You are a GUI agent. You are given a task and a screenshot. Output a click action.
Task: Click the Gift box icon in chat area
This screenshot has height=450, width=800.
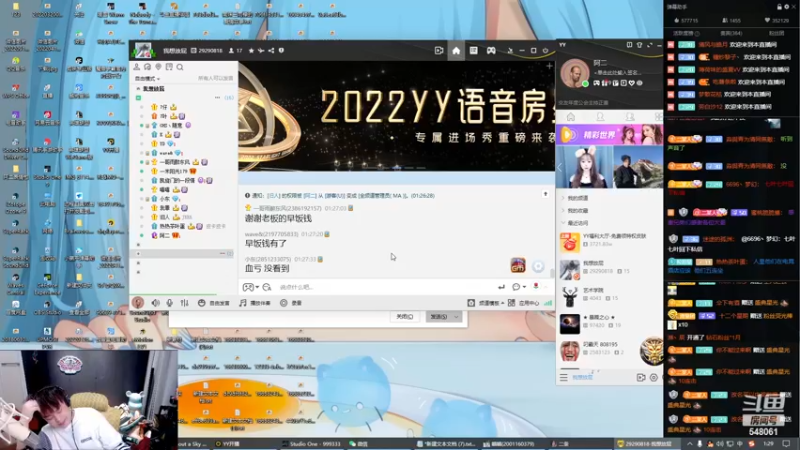518,265
